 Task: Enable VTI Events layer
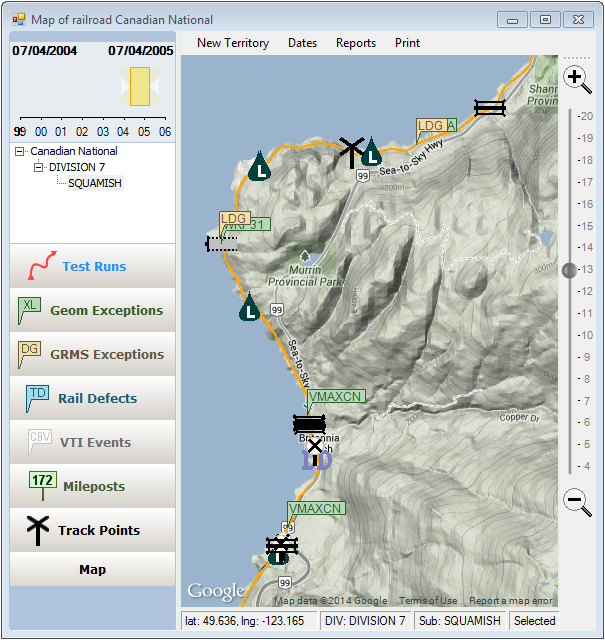(x=93, y=442)
